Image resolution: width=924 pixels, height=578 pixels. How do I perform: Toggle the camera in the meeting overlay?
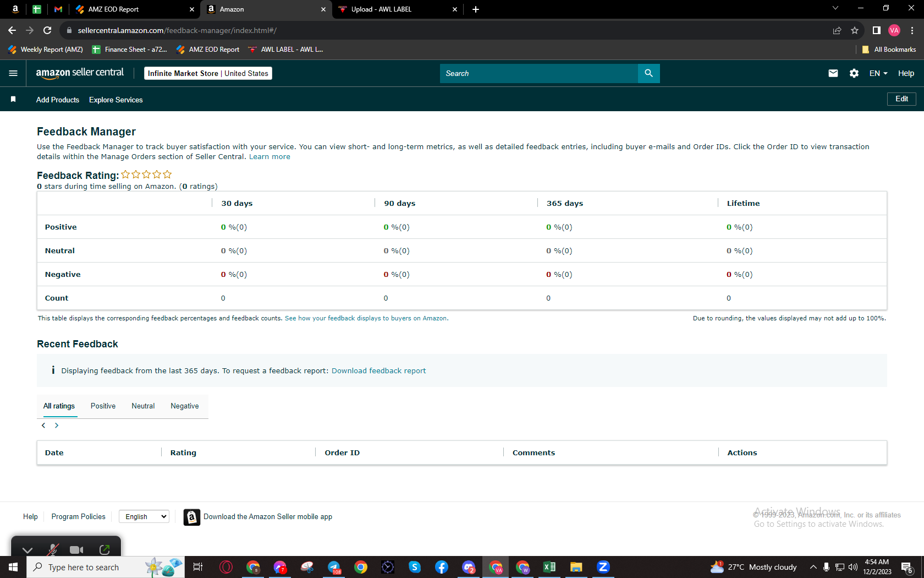pyautogui.click(x=76, y=549)
